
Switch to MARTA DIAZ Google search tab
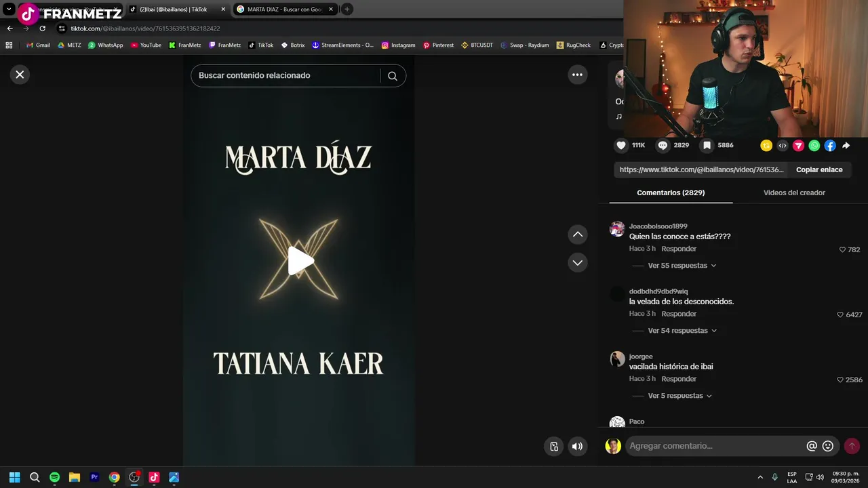tap(283, 9)
